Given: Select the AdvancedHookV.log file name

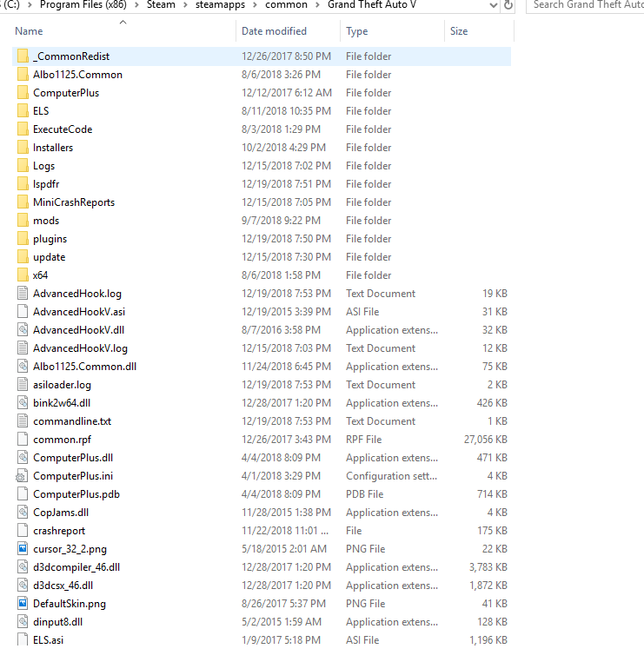Looking at the screenshot, I should tap(80, 348).
